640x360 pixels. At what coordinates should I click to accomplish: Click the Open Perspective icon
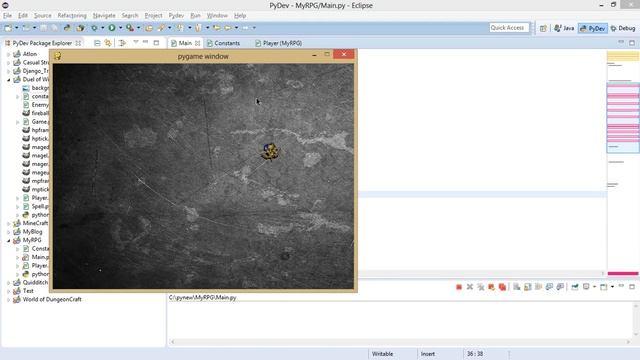[x=543, y=28]
